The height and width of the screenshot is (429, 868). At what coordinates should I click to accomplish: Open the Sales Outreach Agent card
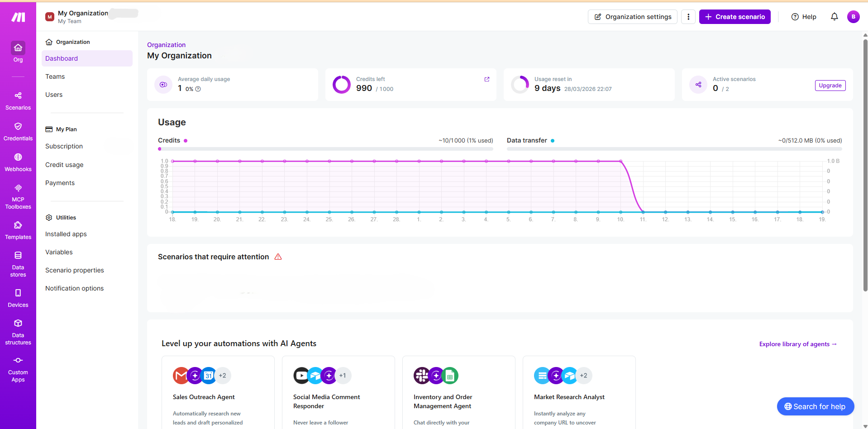(x=218, y=395)
